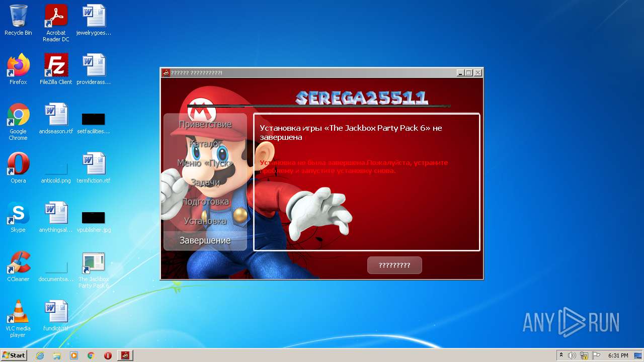
Task: Click the red installation-not-completed error text
Action: [x=353, y=166]
